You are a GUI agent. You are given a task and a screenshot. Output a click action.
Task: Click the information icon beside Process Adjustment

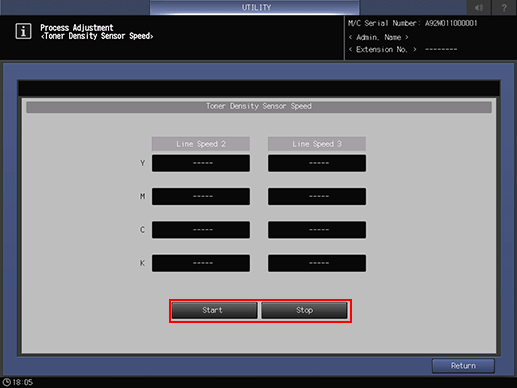23,31
